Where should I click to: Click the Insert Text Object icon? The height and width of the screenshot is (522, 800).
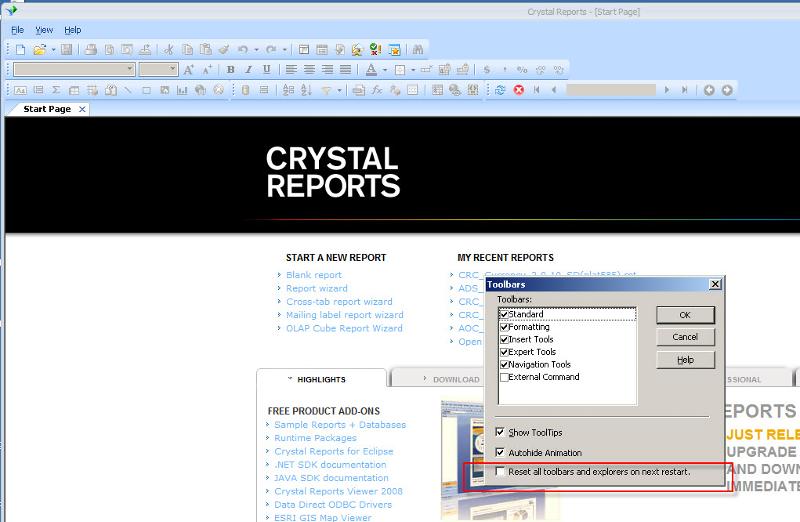pyautogui.click(x=20, y=90)
